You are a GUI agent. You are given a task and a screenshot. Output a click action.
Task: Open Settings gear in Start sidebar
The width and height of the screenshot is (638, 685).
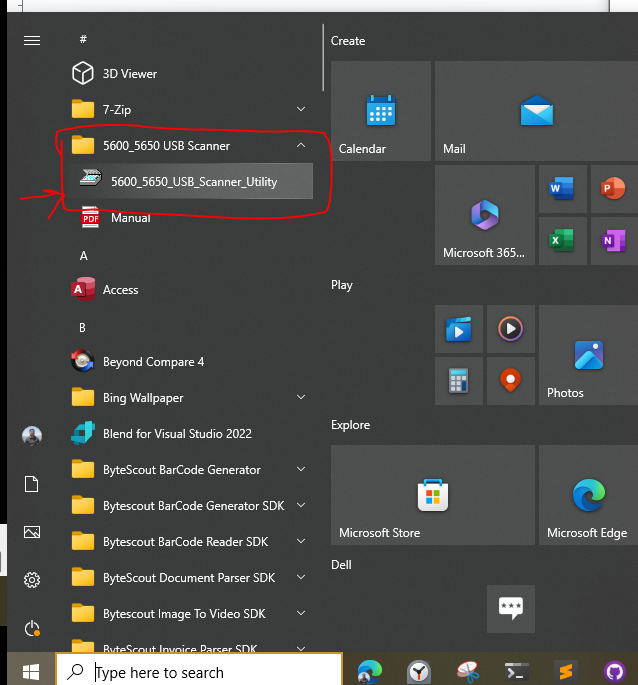(x=32, y=580)
